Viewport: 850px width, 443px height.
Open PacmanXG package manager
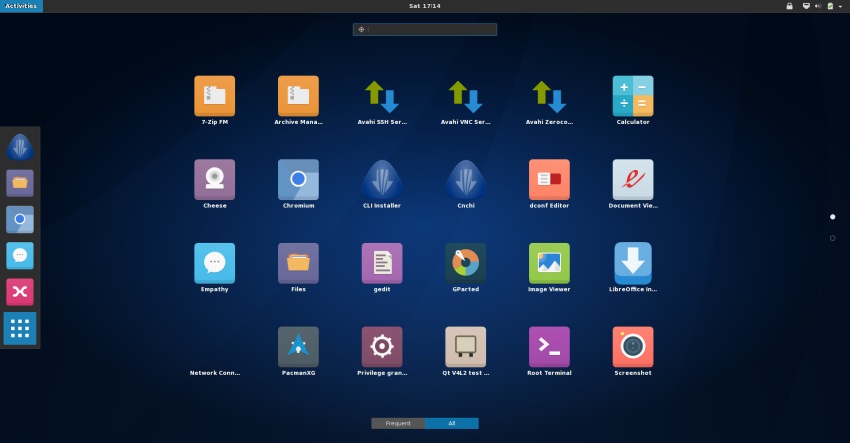click(x=298, y=347)
